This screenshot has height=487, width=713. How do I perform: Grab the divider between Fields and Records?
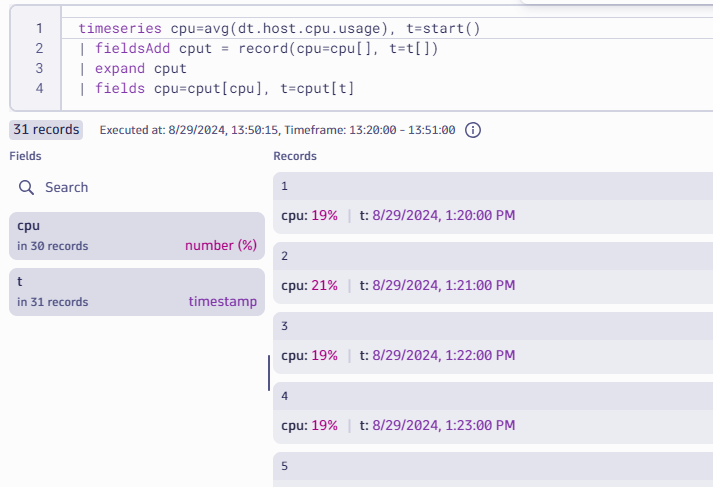pos(269,372)
